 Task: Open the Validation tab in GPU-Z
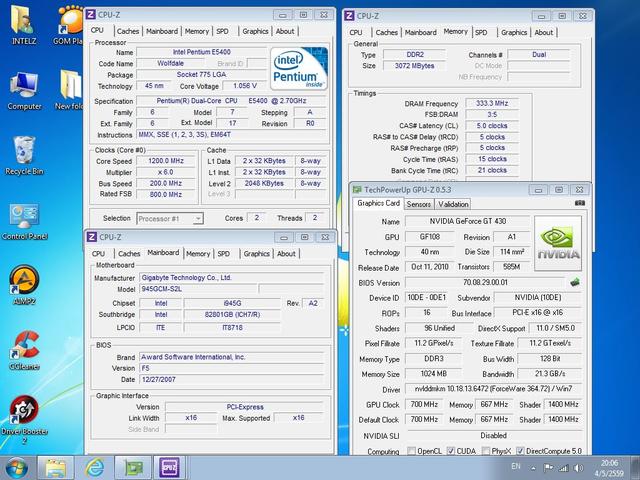click(x=453, y=204)
